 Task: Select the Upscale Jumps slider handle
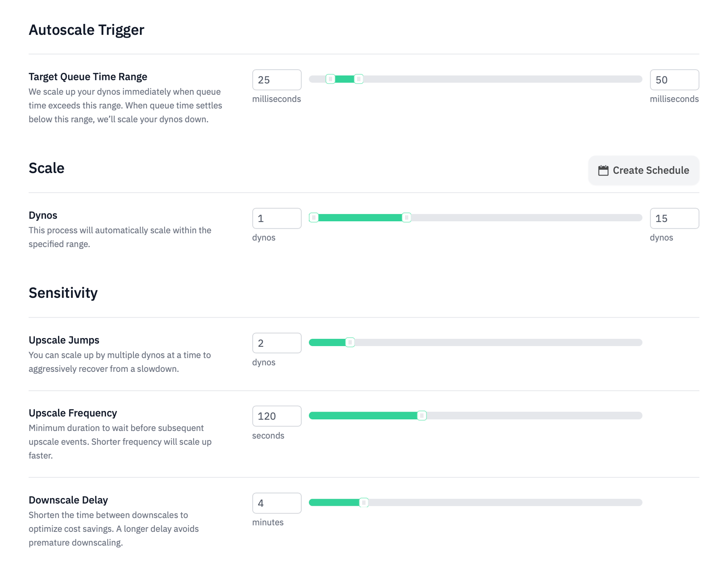350,342
